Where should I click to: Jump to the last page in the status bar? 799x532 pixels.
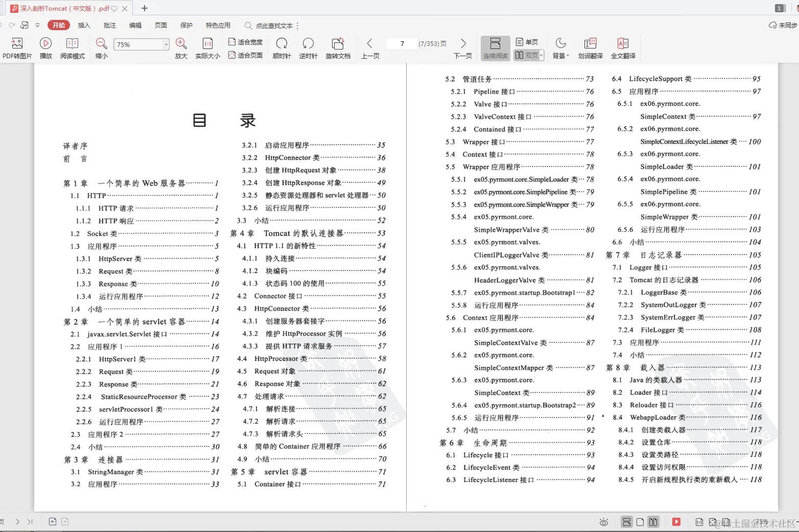pyautogui.click(x=30, y=522)
